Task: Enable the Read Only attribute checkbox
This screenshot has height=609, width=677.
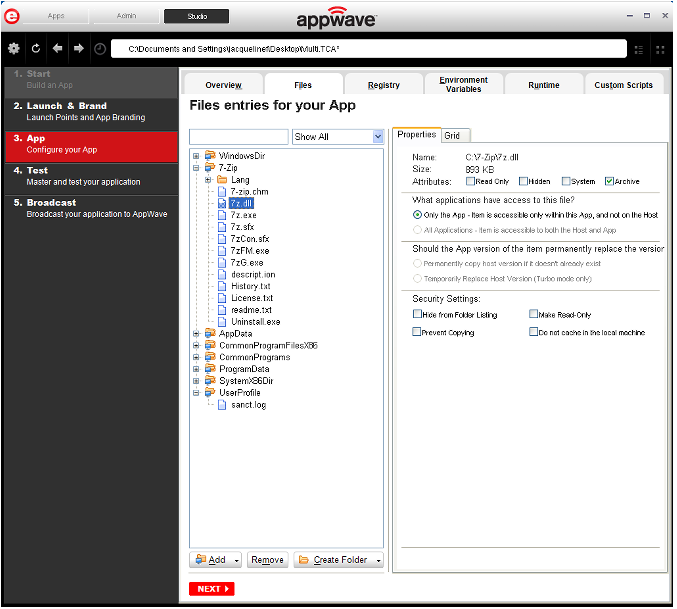Action: click(x=470, y=181)
